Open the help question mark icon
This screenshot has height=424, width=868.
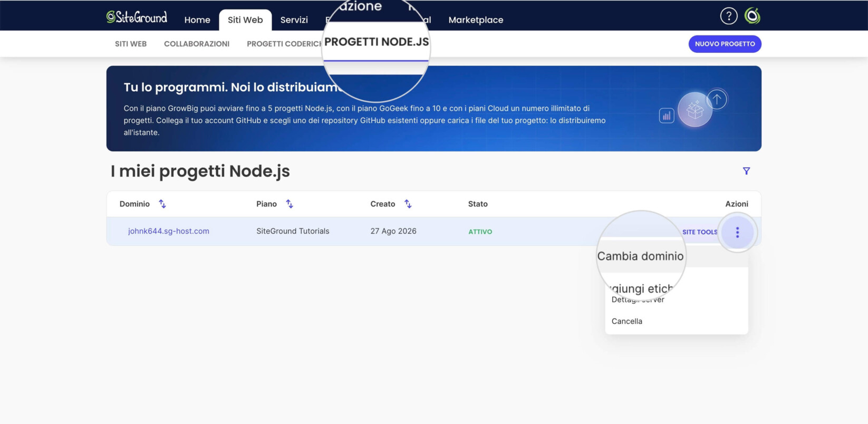(x=729, y=16)
